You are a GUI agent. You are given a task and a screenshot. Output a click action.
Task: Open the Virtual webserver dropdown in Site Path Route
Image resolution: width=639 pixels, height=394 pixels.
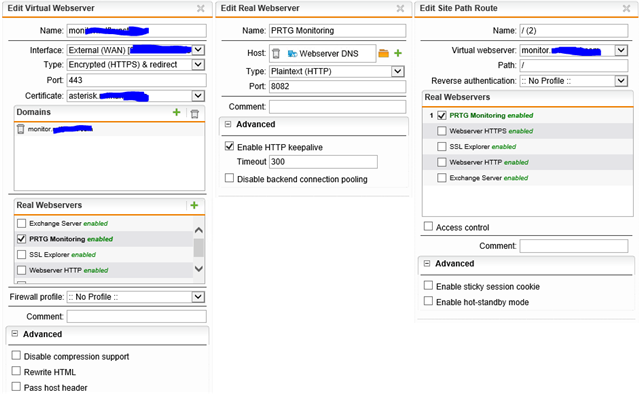621,50
